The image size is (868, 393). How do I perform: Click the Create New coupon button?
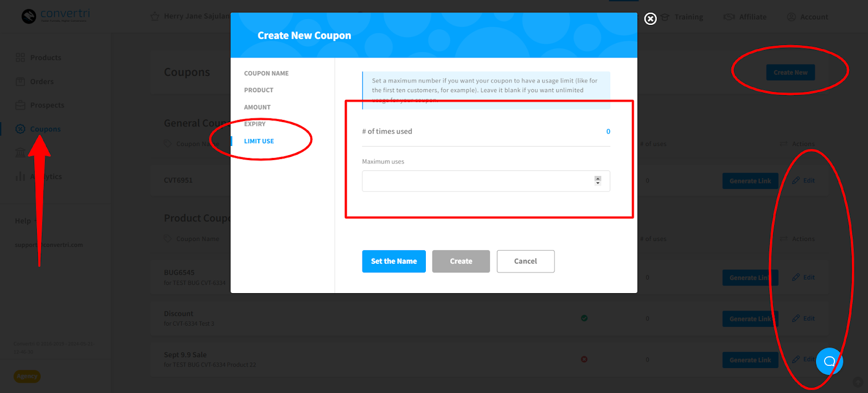[790, 72]
